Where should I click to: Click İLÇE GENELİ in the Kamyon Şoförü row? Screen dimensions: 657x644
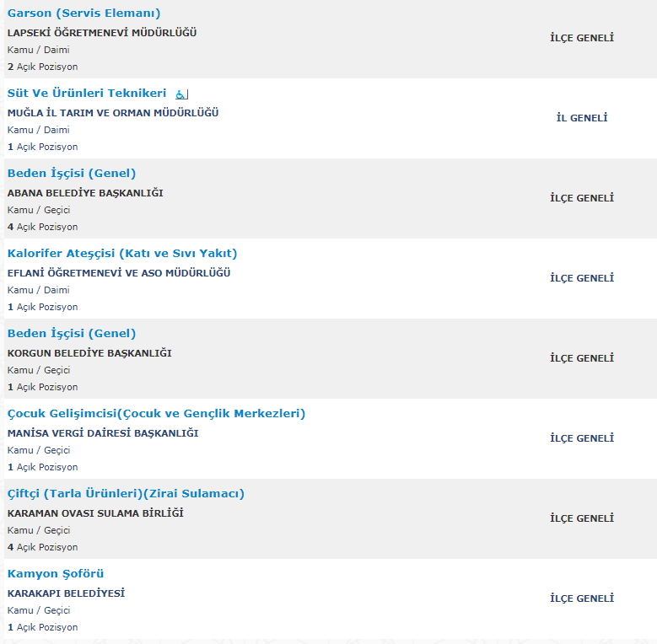(x=582, y=598)
